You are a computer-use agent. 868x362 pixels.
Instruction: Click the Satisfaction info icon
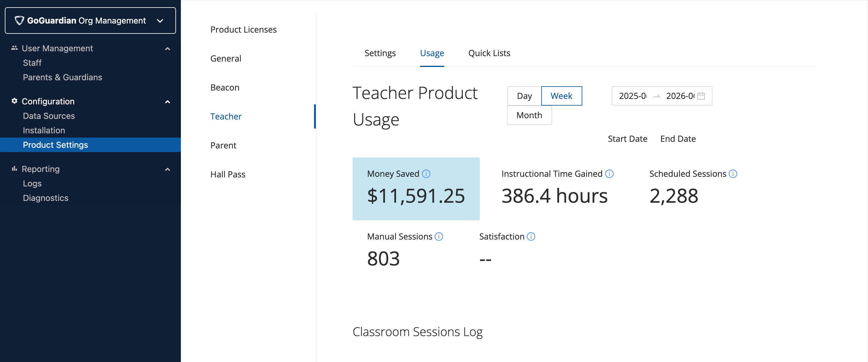(531, 237)
